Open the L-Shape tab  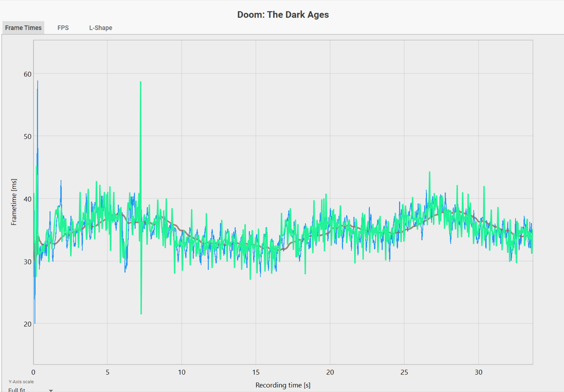[100, 28]
